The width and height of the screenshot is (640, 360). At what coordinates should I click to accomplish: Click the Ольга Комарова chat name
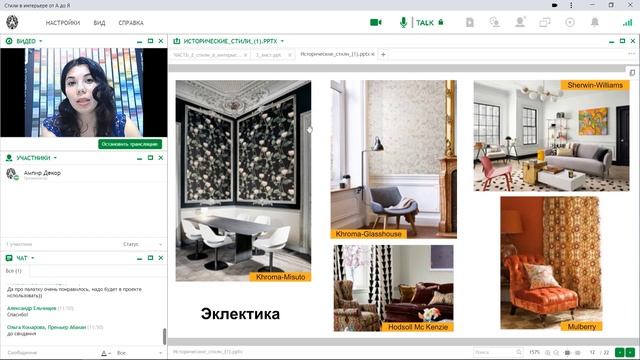[47, 327]
